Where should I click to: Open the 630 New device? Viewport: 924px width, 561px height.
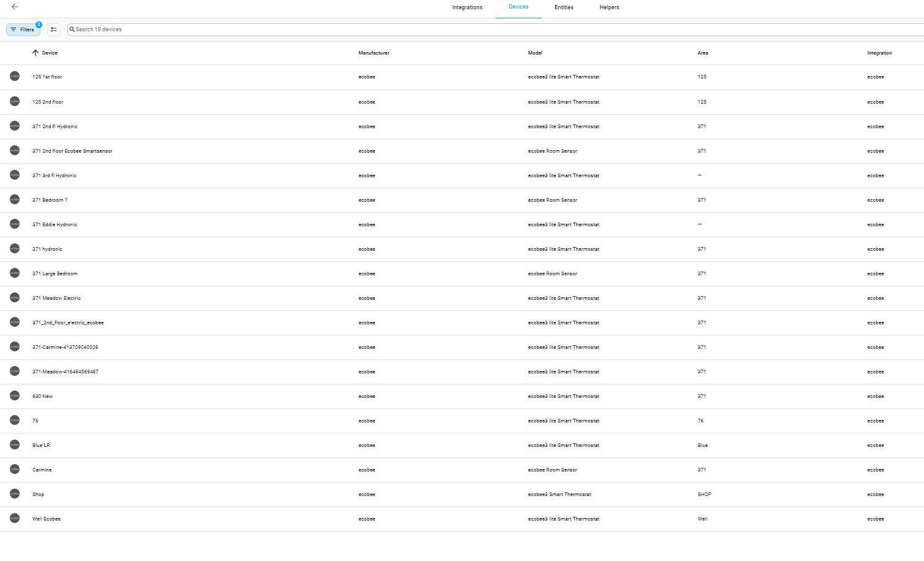point(42,396)
